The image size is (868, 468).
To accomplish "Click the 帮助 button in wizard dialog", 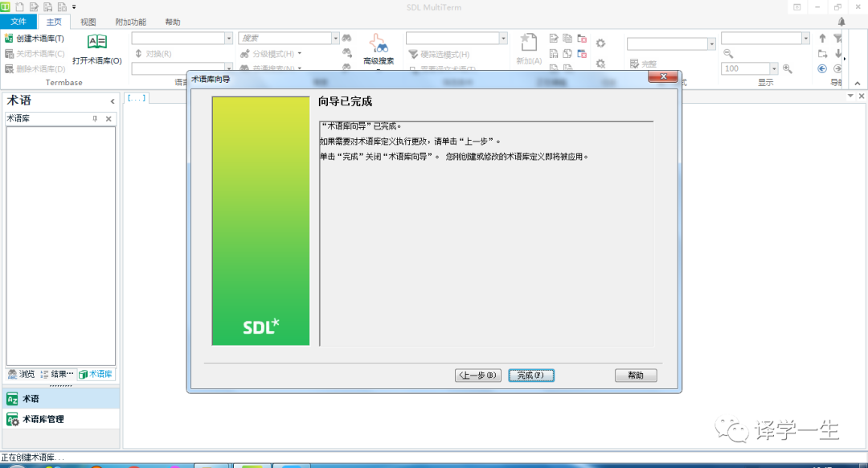I will point(636,376).
